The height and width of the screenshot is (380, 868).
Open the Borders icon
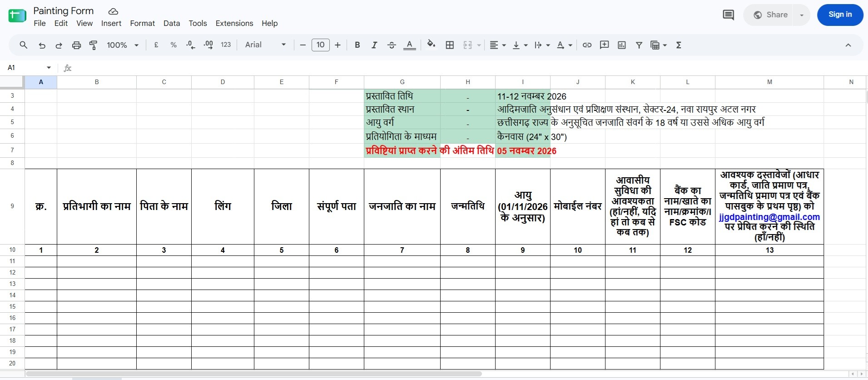coord(450,45)
